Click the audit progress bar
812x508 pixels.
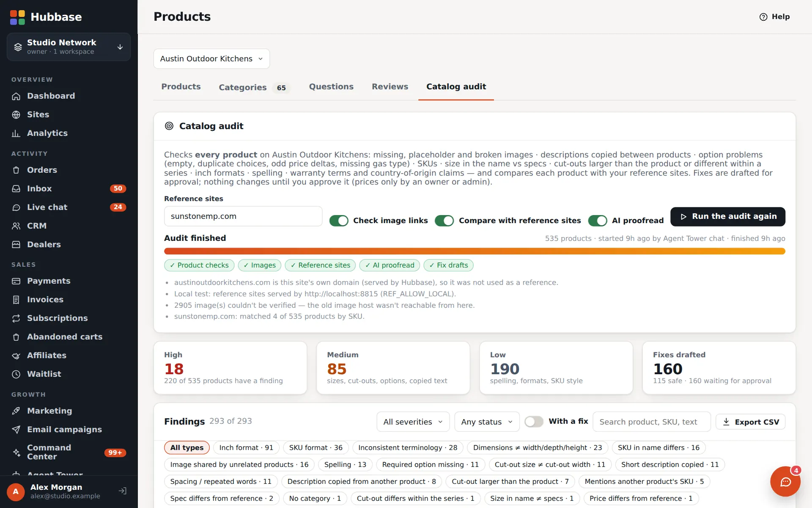[x=475, y=251]
